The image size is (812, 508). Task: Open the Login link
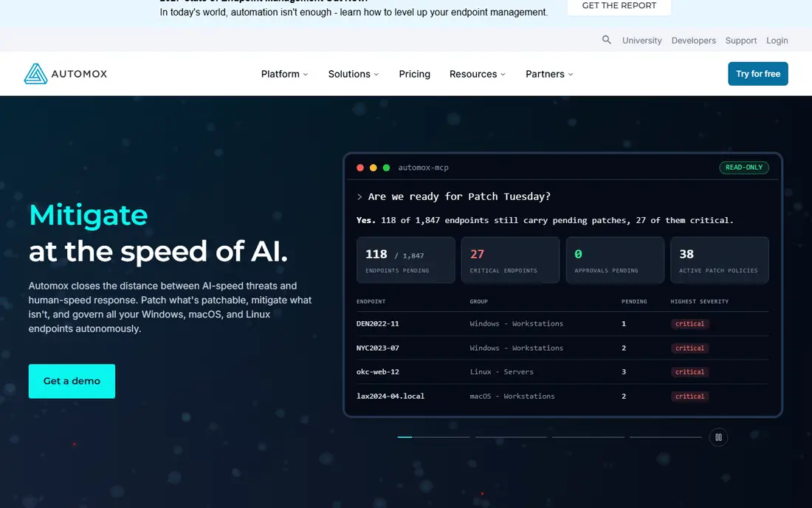point(777,41)
